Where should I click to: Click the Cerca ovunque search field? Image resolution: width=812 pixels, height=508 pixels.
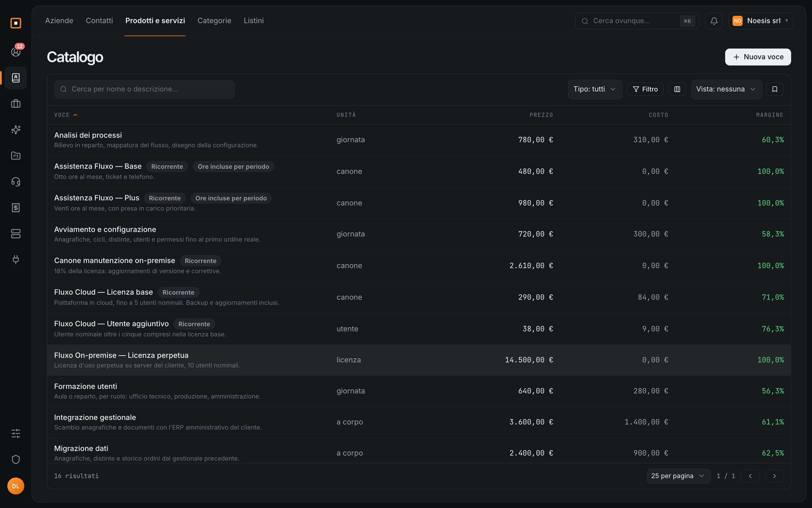click(637, 21)
